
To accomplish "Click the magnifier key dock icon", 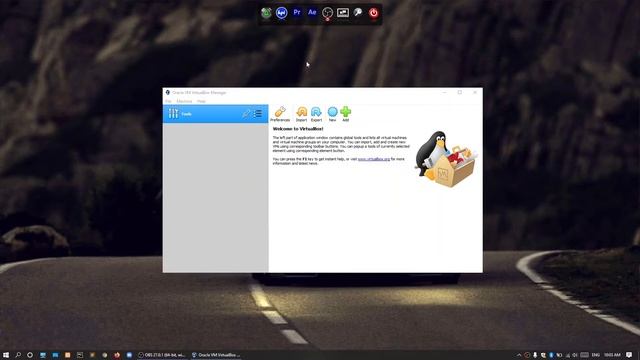I will [358, 13].
